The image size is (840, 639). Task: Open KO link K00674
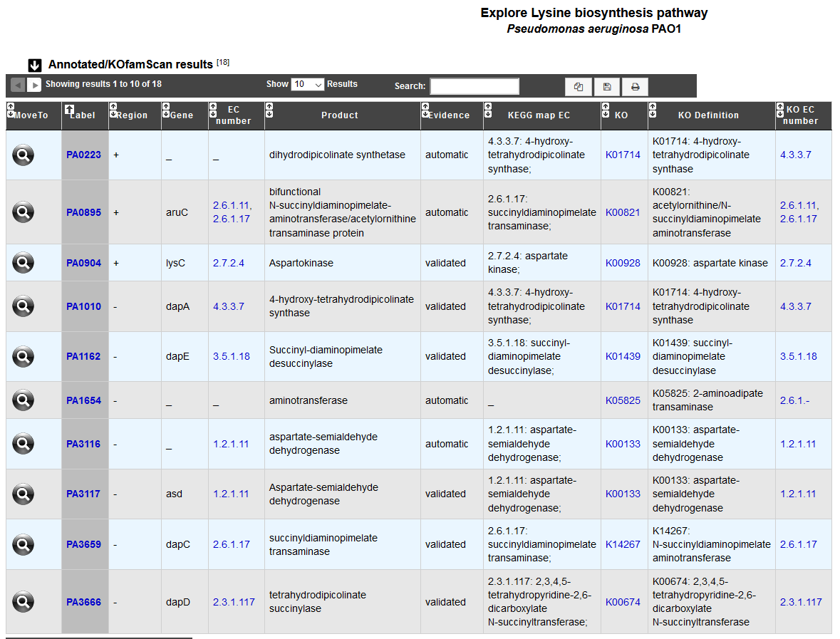[623, 602]
